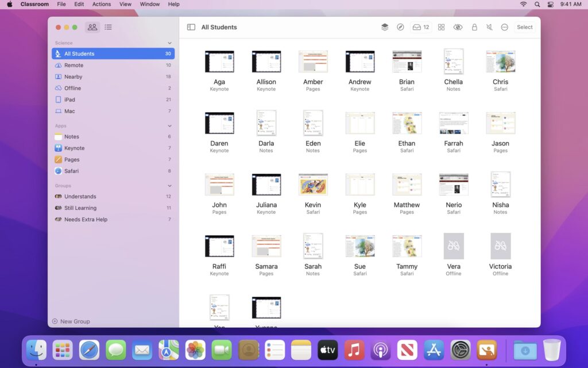The width and height of the screenshot is (588, 368).
Task: Switch to the list view icon
Action: point(108,27)
